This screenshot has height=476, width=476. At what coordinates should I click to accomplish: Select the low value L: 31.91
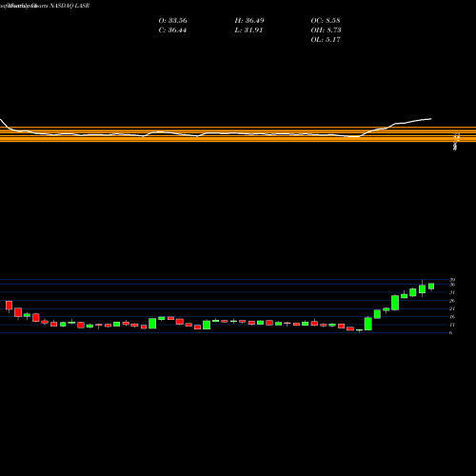coord(248,30)
